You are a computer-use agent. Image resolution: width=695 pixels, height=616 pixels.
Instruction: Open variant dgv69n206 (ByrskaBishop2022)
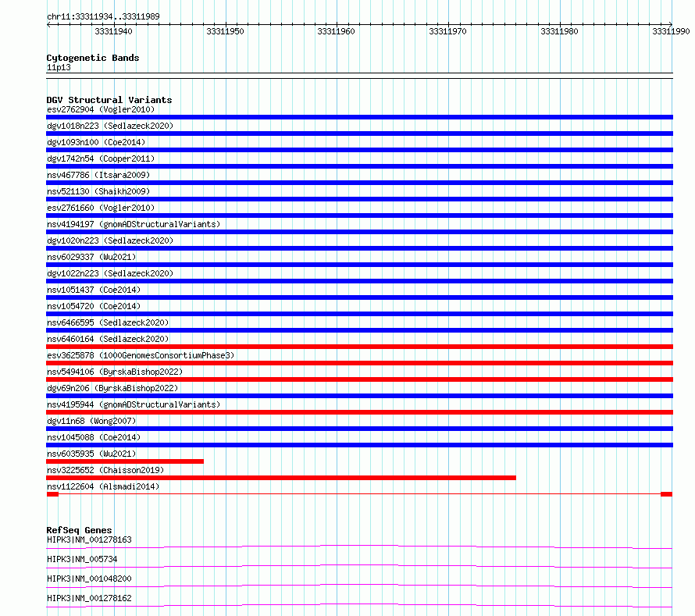(112, 388)
